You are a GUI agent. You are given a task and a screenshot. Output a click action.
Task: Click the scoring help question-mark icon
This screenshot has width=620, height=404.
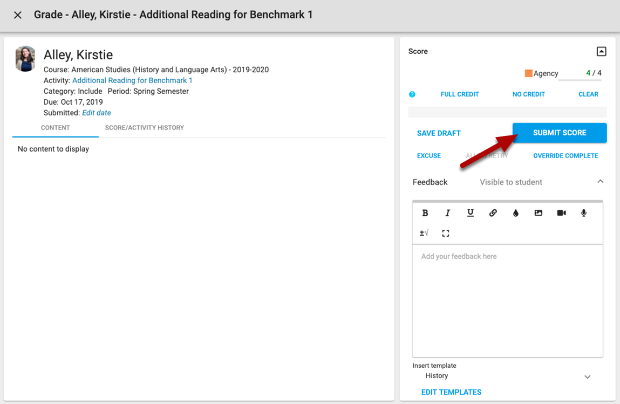tap(412, 94)
